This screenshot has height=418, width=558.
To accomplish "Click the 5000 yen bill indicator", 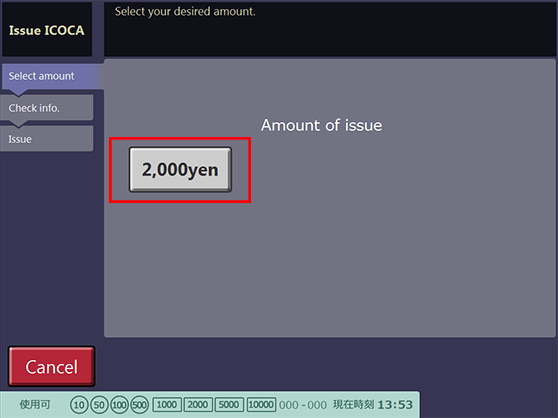I will coord(229,404).
